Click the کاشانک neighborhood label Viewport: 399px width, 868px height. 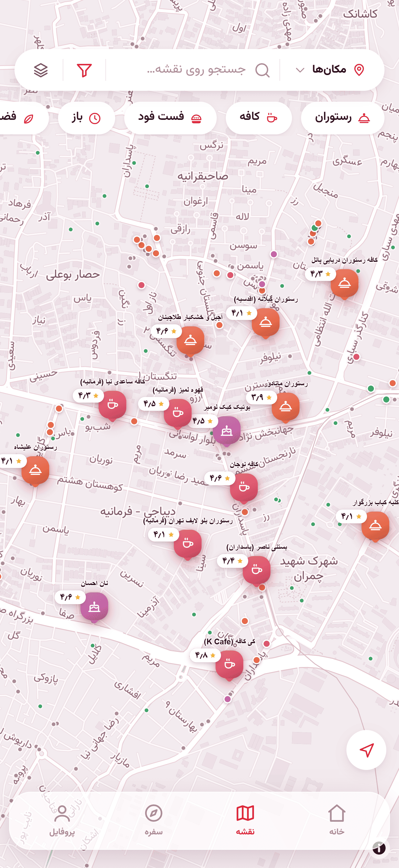(360, 14)
